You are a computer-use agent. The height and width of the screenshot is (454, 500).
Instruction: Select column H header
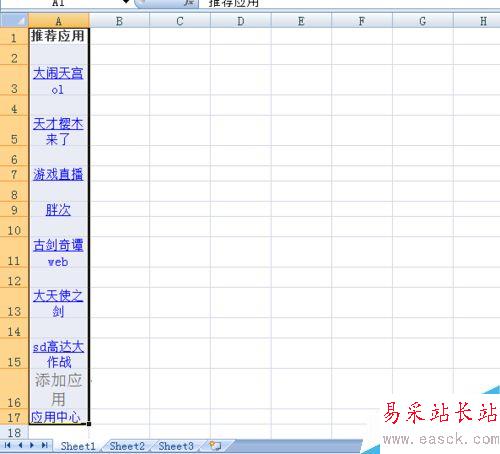(x=477, y=21)
